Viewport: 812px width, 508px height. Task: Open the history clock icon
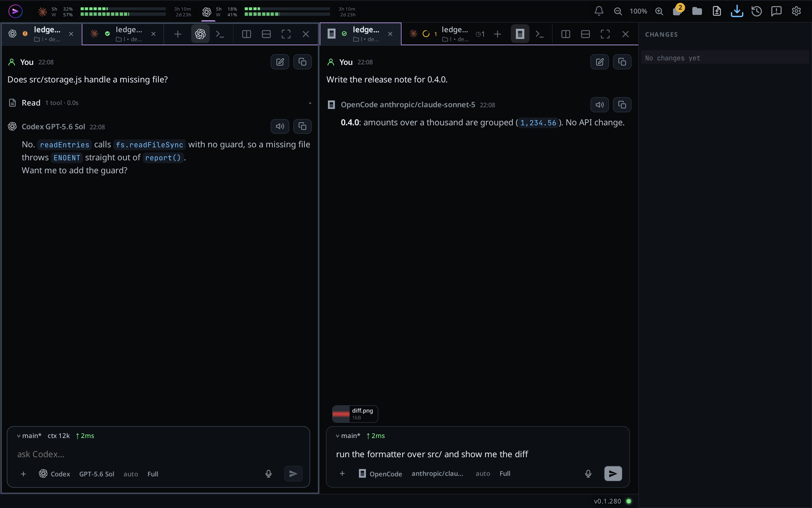tap(756, 11)
